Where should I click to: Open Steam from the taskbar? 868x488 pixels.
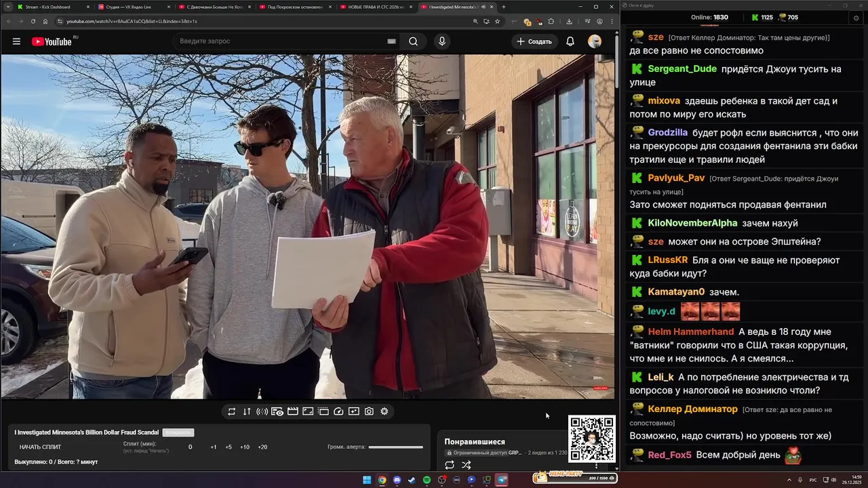tap(412, 480)
